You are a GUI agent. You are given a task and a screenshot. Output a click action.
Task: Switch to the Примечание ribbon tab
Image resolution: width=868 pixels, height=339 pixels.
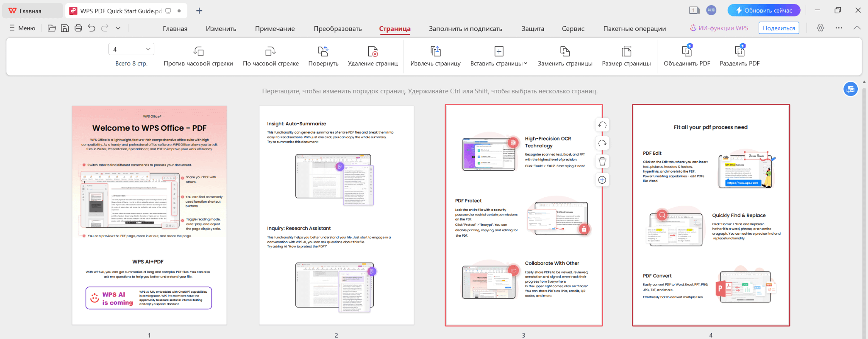pos(275,28)
